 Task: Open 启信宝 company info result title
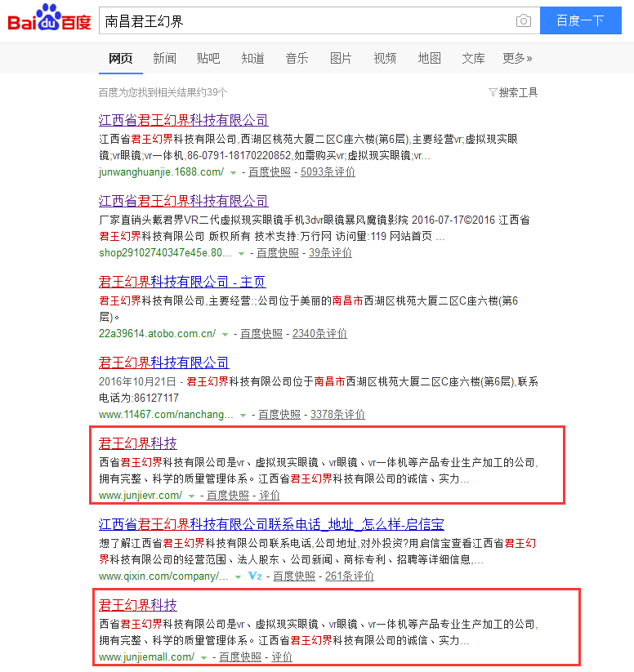271,524
